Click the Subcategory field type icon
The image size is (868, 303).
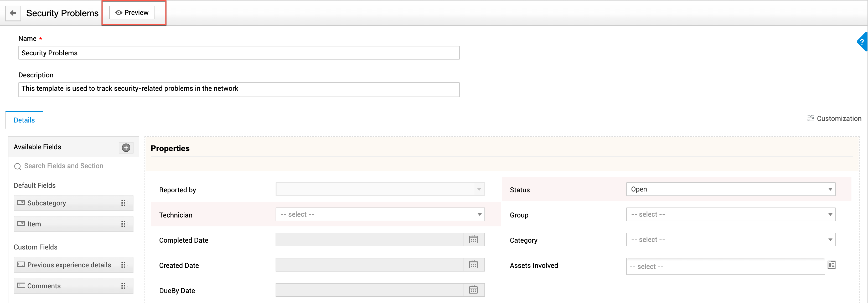21,203
